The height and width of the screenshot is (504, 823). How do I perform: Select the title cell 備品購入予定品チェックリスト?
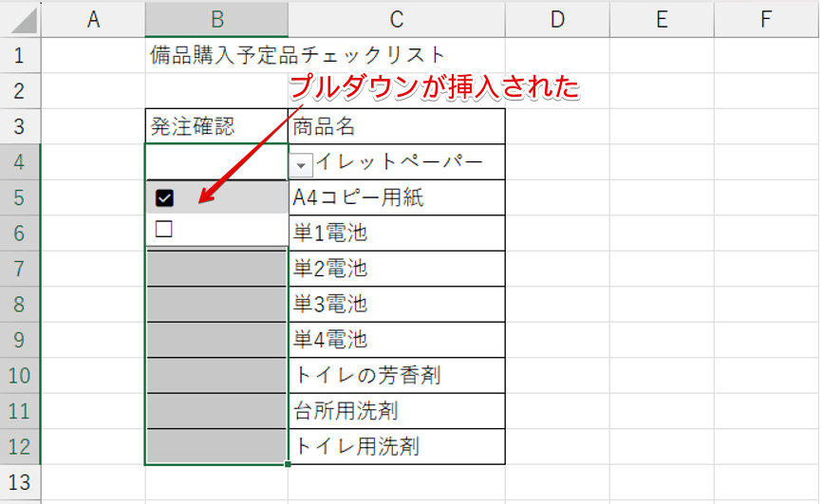(x=296, y=55)
